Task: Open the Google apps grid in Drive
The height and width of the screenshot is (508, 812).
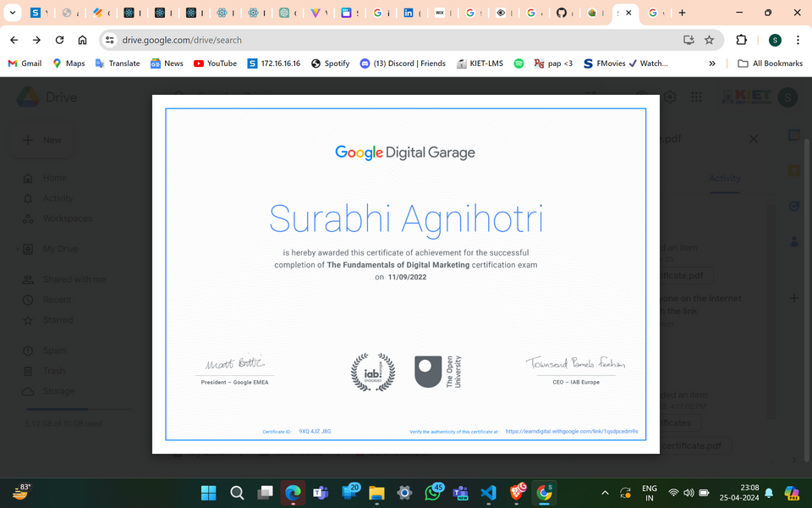Action: (x=696, y=97)
